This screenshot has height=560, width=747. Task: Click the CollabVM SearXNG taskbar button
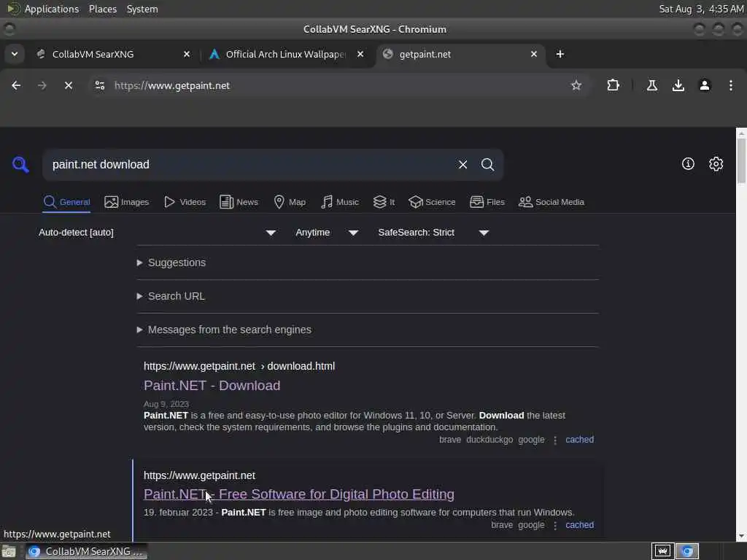[86, 551]
